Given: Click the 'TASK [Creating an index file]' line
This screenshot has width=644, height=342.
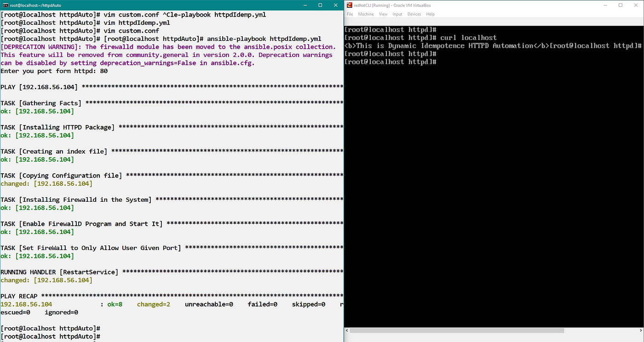Looking at the screenshot, I should click(x=172, y=151).
